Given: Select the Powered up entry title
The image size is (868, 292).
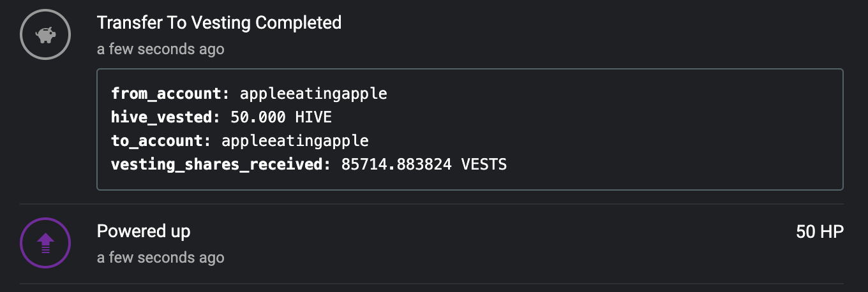Looking at the screenshot, I should pyautogui.click(x=144, y=231).
